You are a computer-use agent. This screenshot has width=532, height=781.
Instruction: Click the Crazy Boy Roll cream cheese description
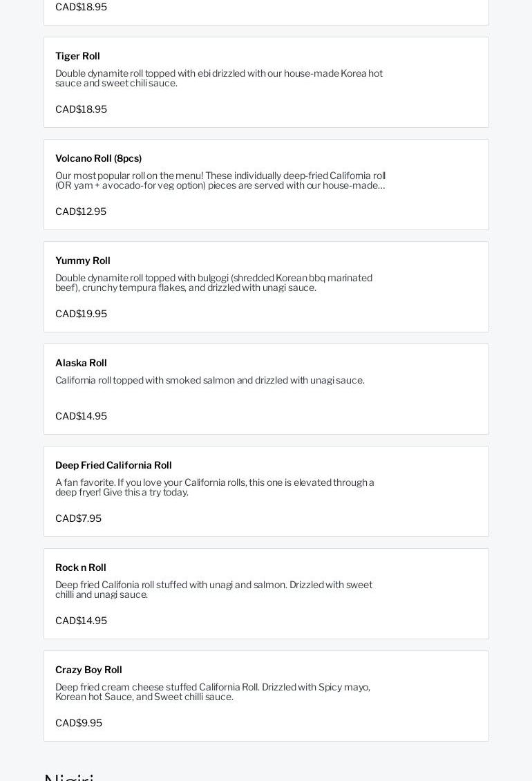click(x=212, y=692)
